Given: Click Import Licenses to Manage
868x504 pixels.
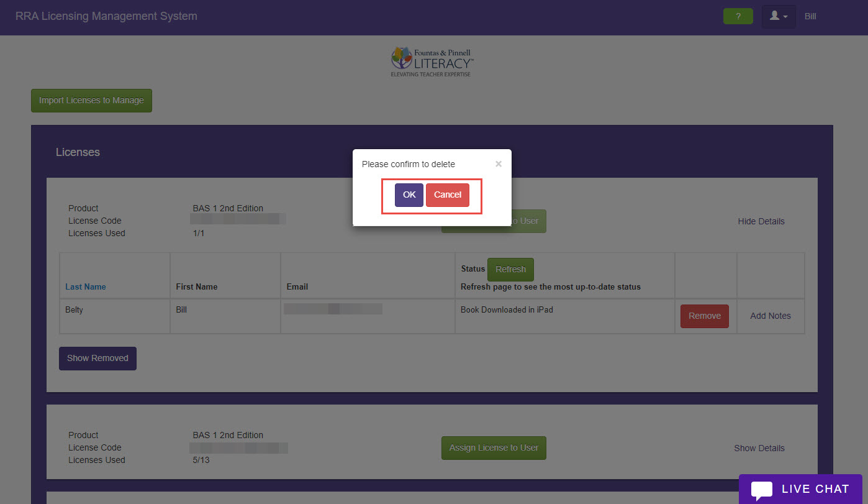Looking at the screenshot, I should 91,100.
